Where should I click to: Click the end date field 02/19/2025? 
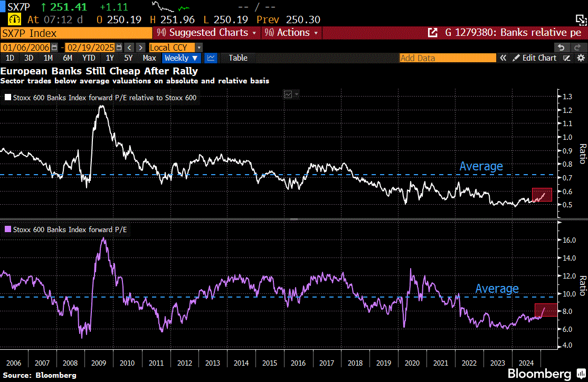(x=90, y=47)
